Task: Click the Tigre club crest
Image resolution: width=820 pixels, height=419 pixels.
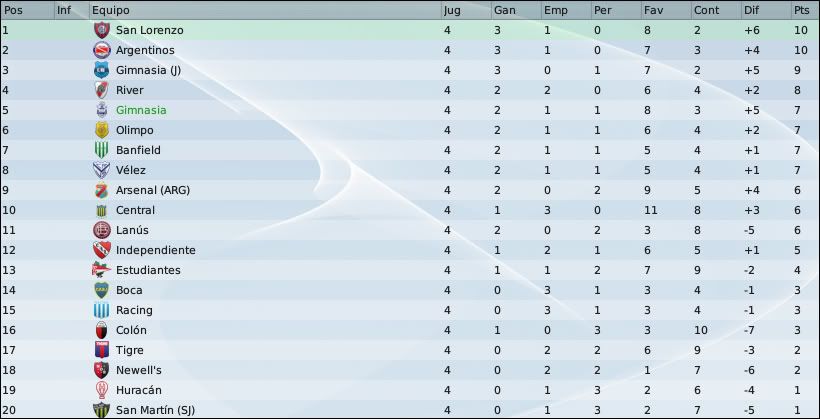Action: (101, 350)
